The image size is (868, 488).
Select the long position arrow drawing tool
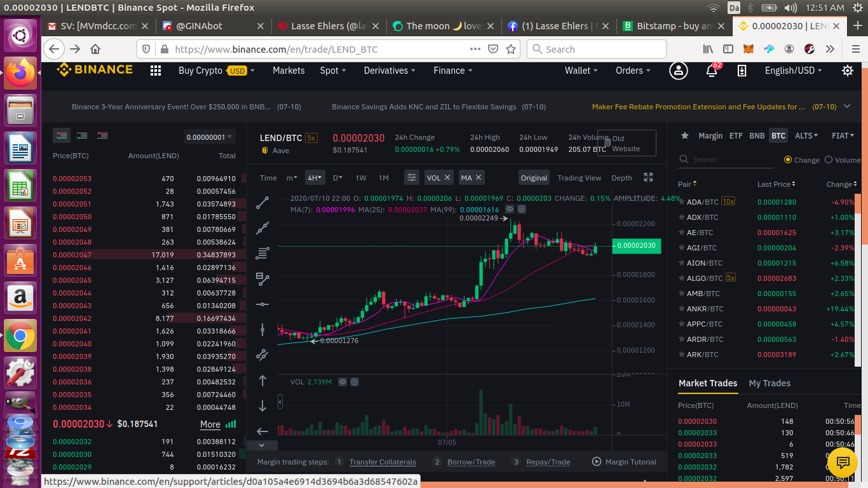coord(262,381)
